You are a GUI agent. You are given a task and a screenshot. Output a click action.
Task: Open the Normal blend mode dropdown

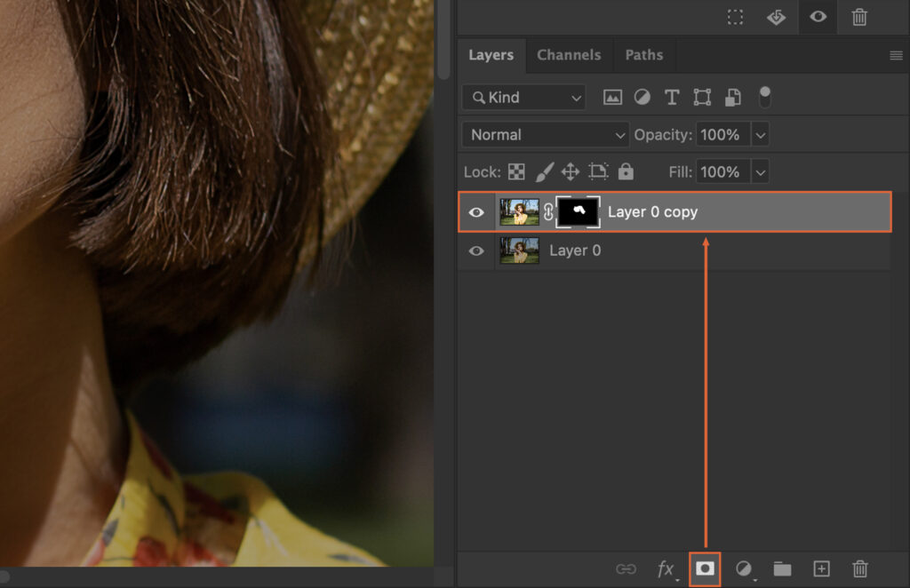pyautogui.click(x=544, y=134)
